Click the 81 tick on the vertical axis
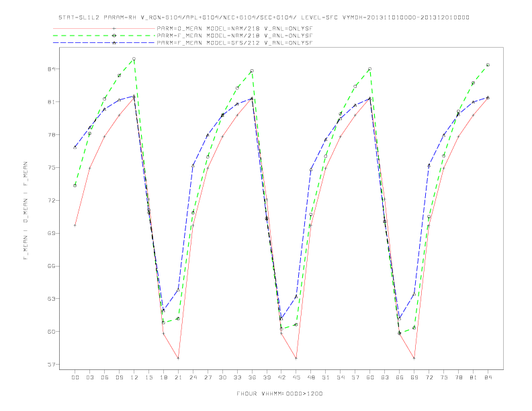The image size is (532, 411). (x=52, y=102)
